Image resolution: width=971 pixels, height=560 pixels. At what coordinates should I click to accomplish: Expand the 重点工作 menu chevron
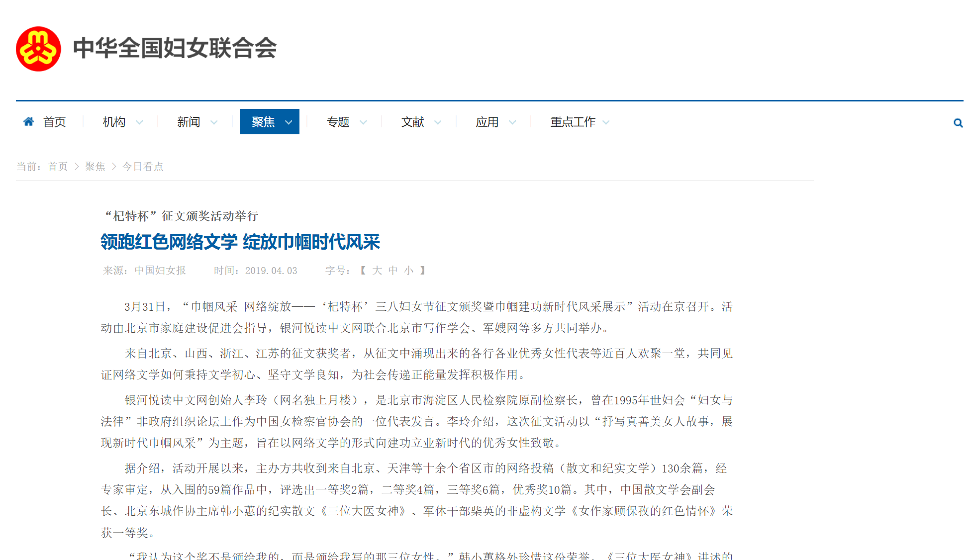click(606, 122)
